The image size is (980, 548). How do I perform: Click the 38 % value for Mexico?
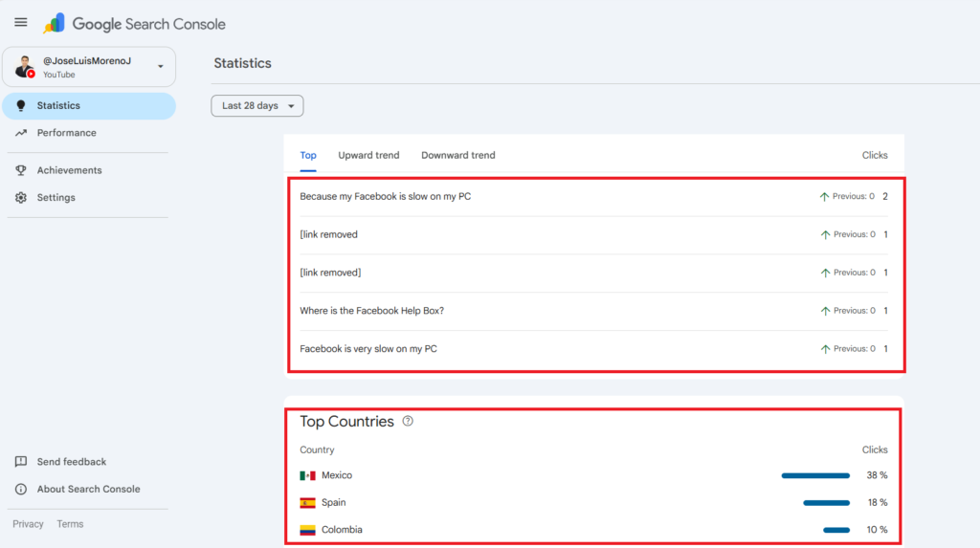pyautogui.click(x=877, y=475)
